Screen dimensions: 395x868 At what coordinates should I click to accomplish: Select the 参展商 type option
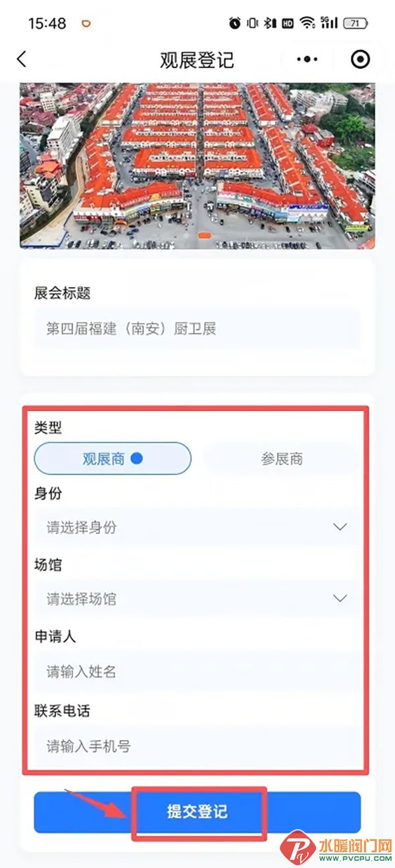282,458
